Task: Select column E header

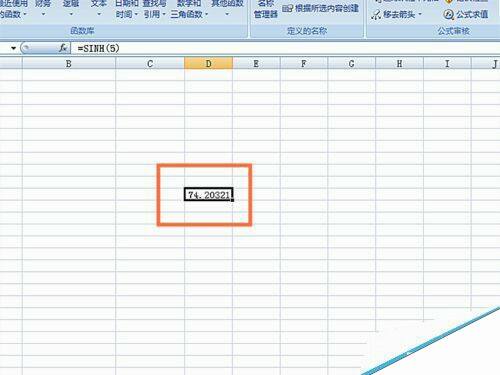Action: pyautogui.click(x=256, y=63)
